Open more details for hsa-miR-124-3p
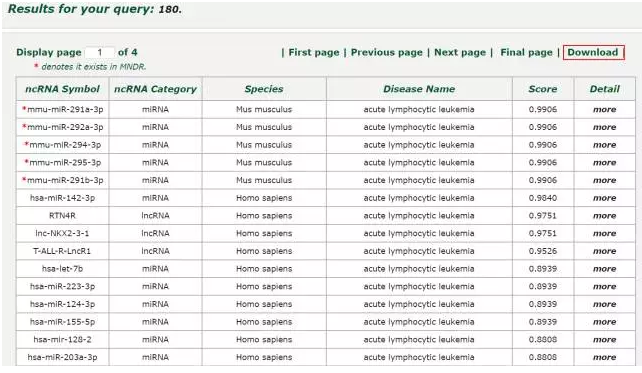The image size is (642, 373). point(604,304)
